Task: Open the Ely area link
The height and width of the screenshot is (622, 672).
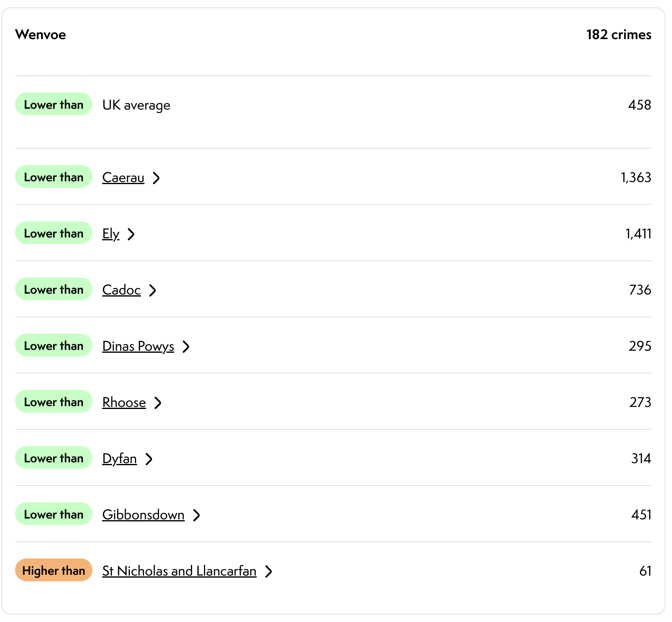Action: tap(111, 234)
